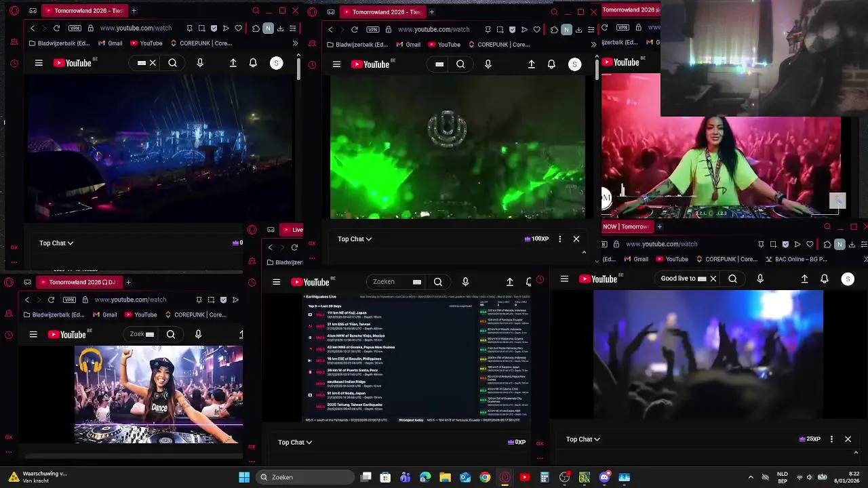Start voice search in green-laser video window
The height and width of the screenshot is (488, 868).
488,64
